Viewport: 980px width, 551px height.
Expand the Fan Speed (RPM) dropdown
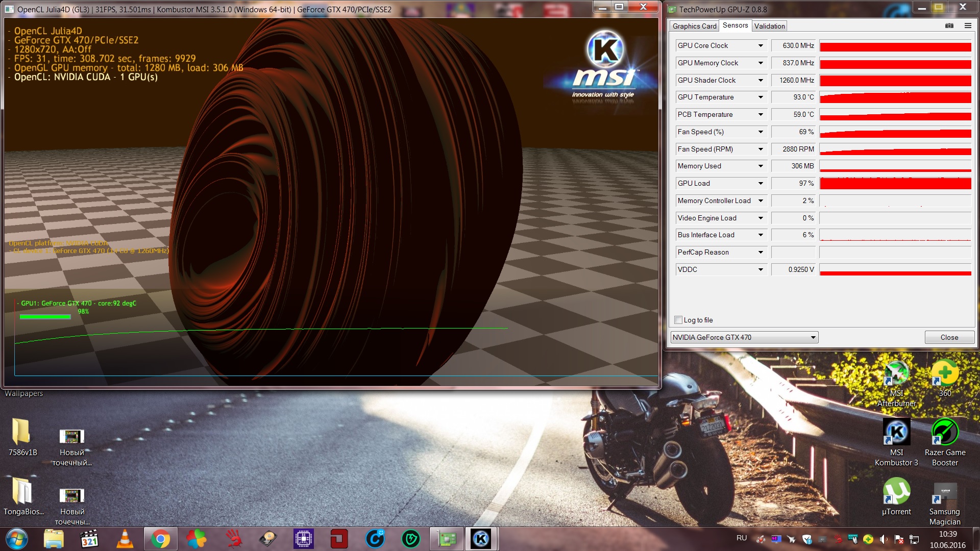pyautogui.click(x=761, y=149)
